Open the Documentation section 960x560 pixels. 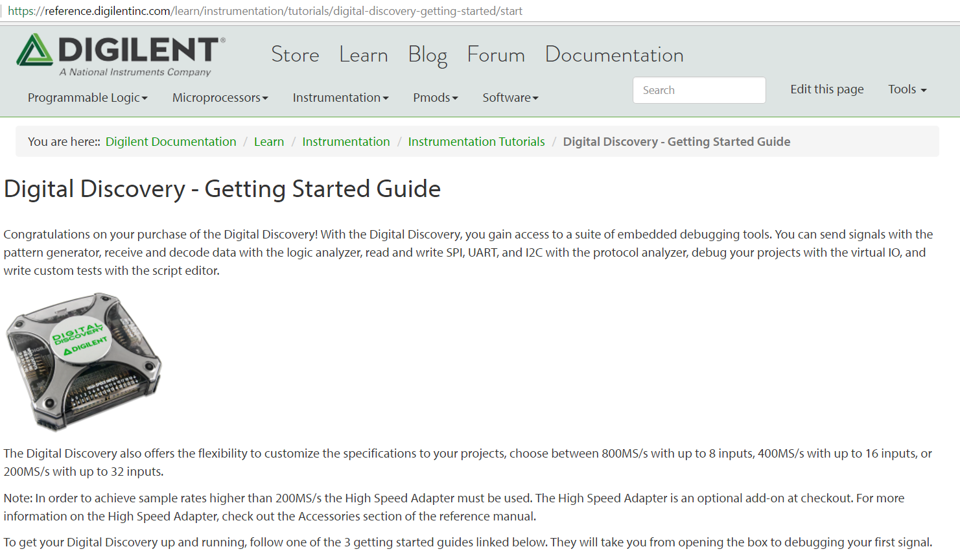(x=614, y=54)
